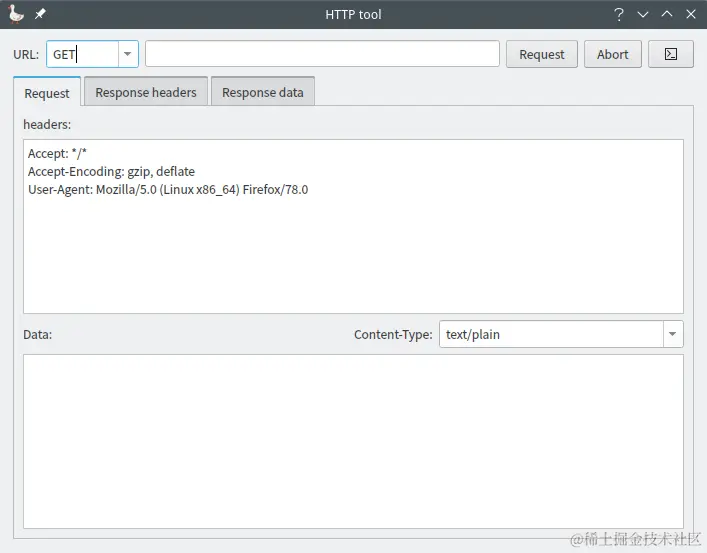Click the User-Agent Mozilla/5.0 header line
The width and height of the screenshot is (707, 553).
[x=168, y=189]
